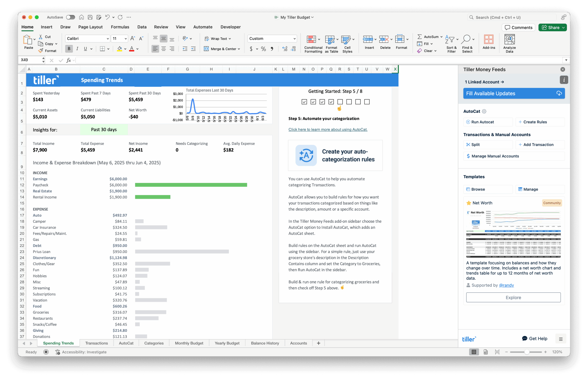Expand the Custom number format dropdown

[272, 39]
